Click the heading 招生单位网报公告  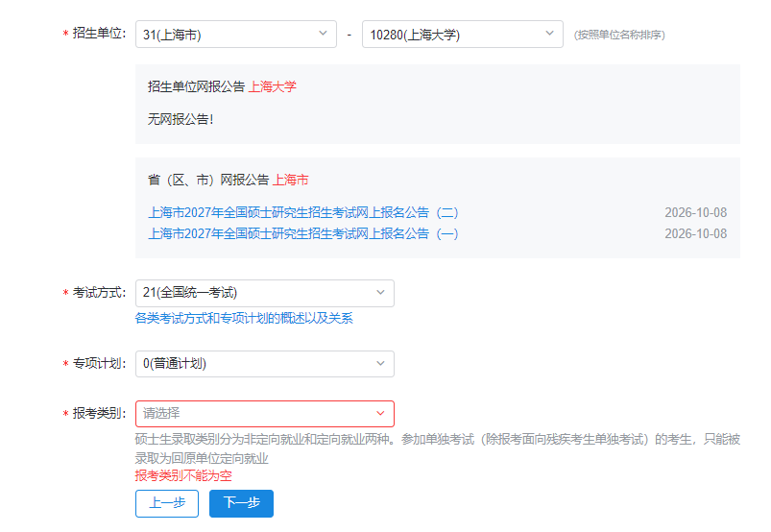click(196, 86)
